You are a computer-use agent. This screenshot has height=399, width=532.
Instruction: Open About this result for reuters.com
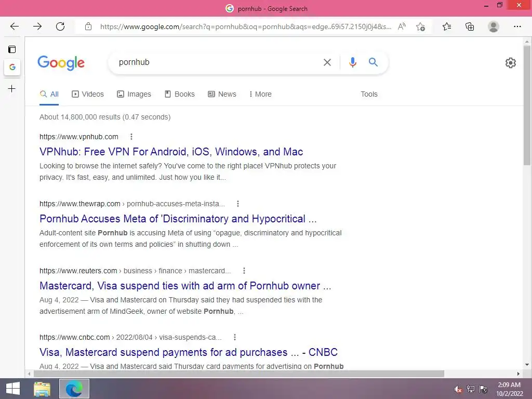[244, 271]
